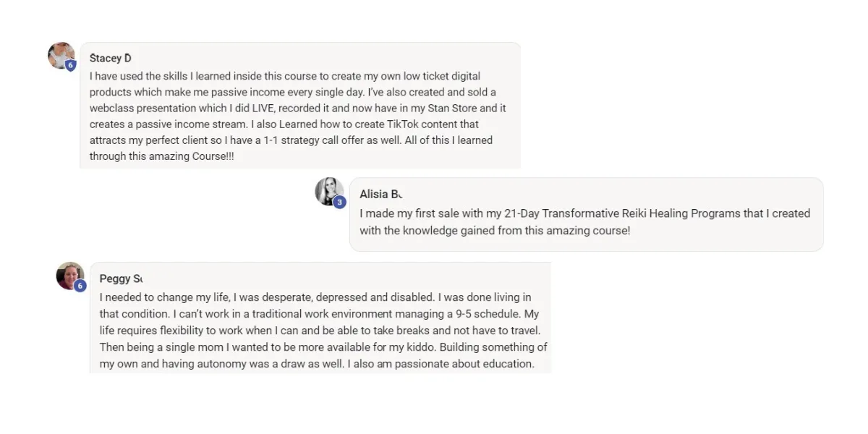Viewport: 868px width, 434px height.
Task: Open Stacey D's profile via her name
Action: [x=110, y=58]
